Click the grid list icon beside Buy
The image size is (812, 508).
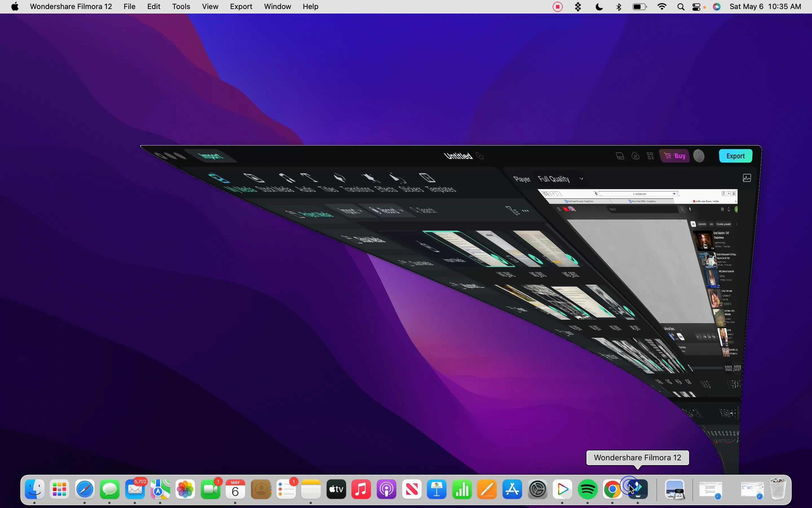[650, 156]
